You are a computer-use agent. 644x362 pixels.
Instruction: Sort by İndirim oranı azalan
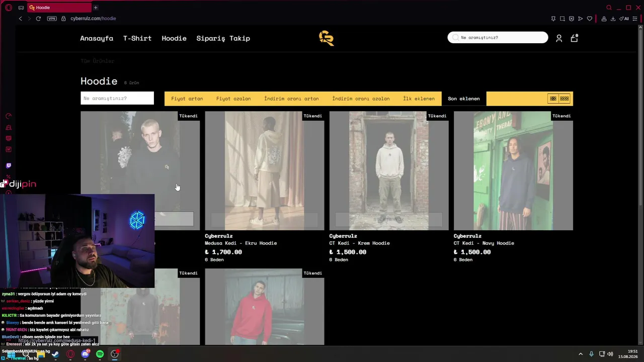coord(361,99)
